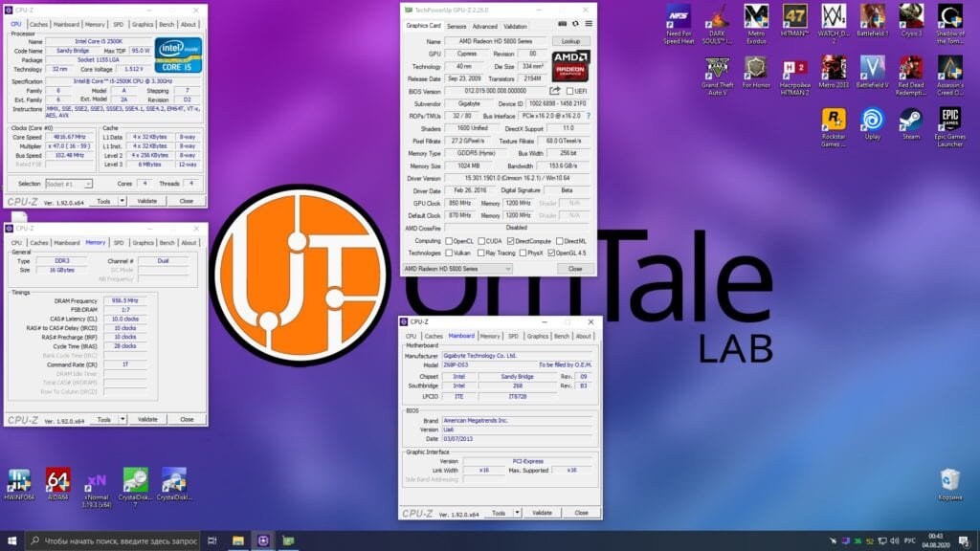Launch Epic Games Launcher icon
This screenshot has height=551, width=980.
[950, 128]
